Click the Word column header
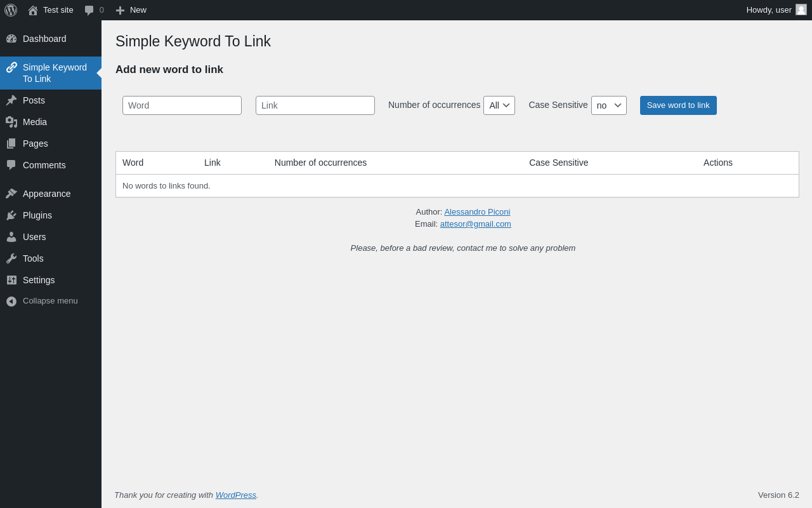The image size is (812, 508). [133, 163]
